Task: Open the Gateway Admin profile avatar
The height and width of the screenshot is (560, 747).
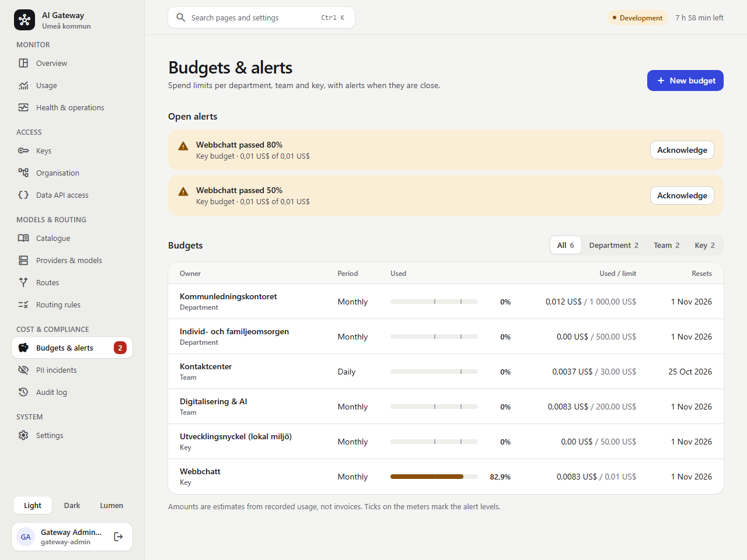Action: click(26, 537)
